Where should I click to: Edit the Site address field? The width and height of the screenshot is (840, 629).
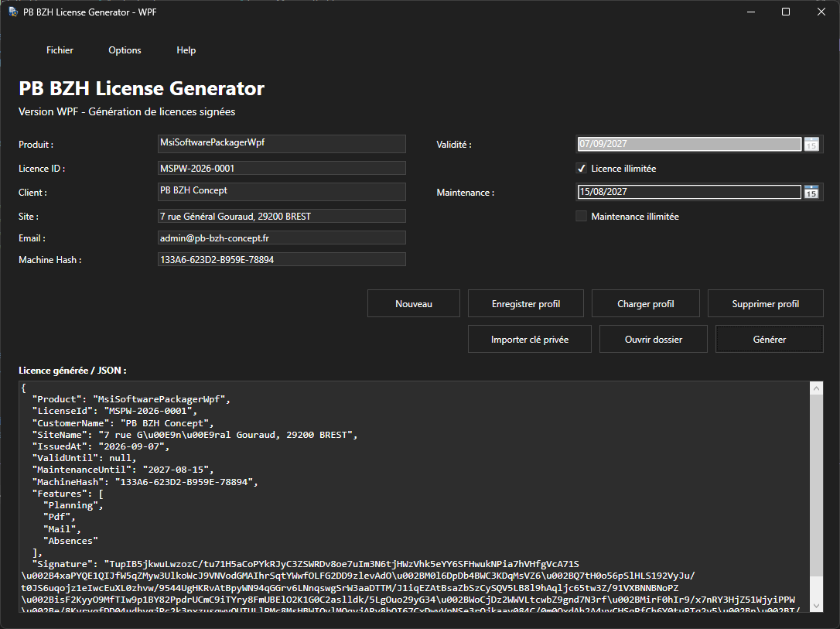click(x=282, y=217)
